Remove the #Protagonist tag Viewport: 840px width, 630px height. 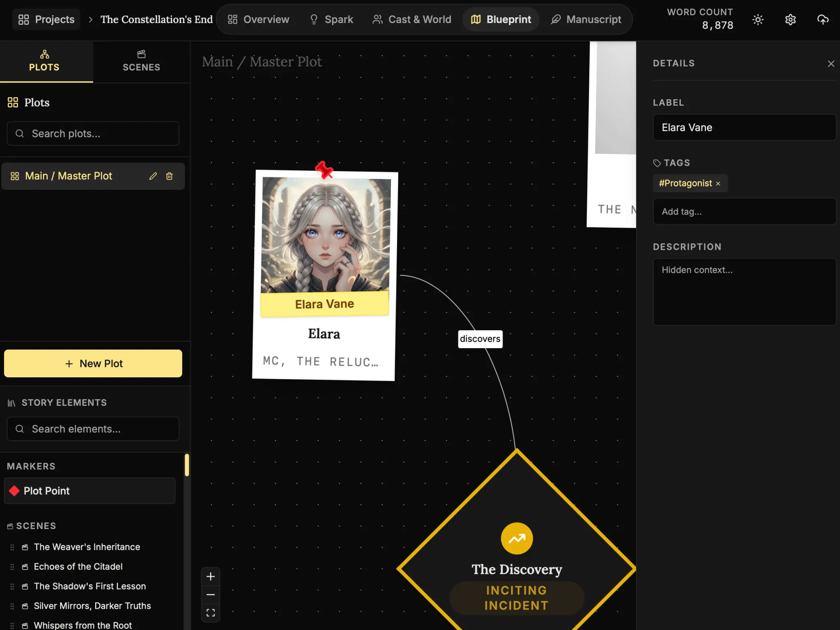718,184
